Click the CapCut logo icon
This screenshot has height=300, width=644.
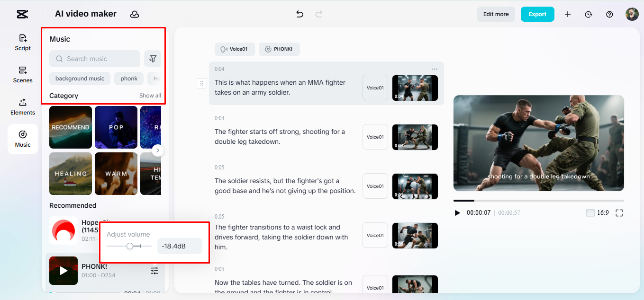22,14
